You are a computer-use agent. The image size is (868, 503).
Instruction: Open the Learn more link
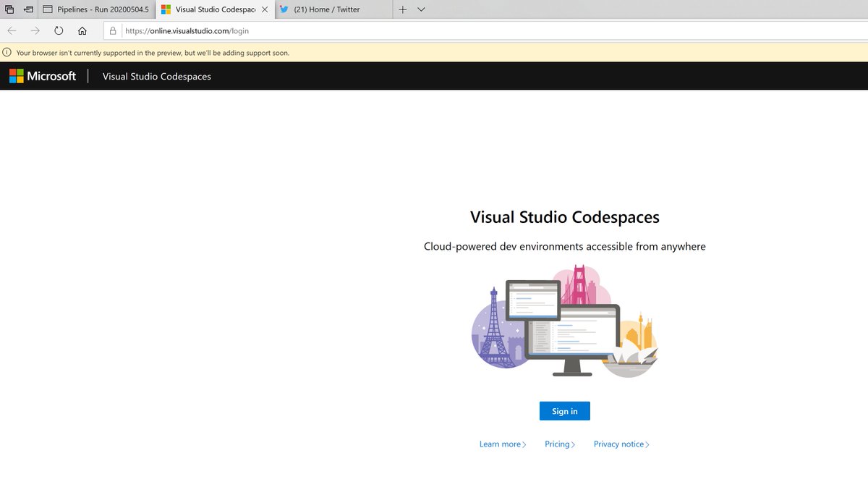pos(503,444)
